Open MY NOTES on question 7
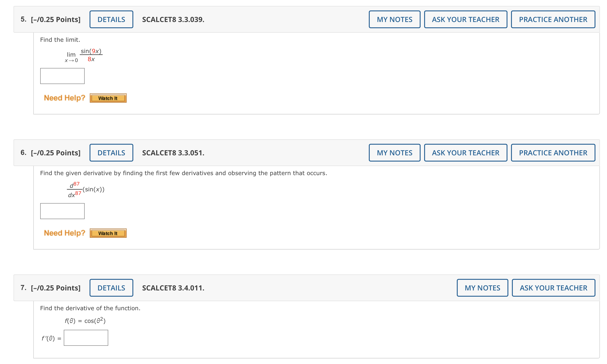This screenshot has height=364, width=607. tap(482, 288)
